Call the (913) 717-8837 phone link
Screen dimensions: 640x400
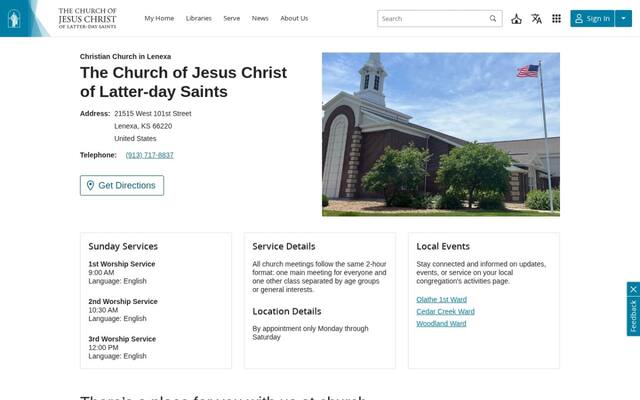(149, 155)
